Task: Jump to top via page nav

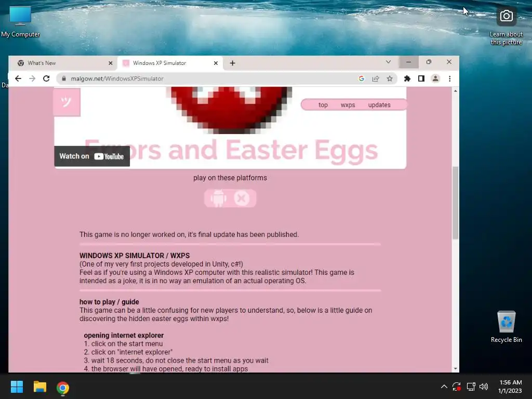Action: [x=323, y=105]
